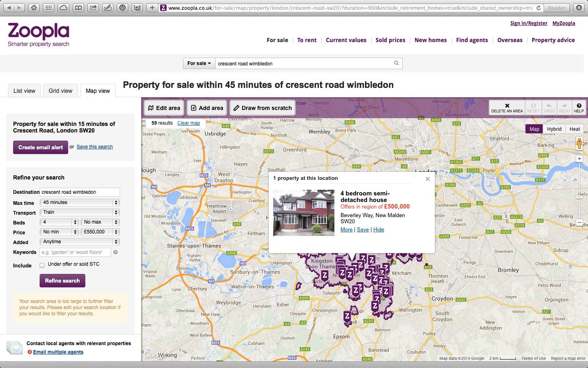Screen dimensions: 588x368
Task: Open the No max Beds dropdown
Action: [x=100, y=222]
